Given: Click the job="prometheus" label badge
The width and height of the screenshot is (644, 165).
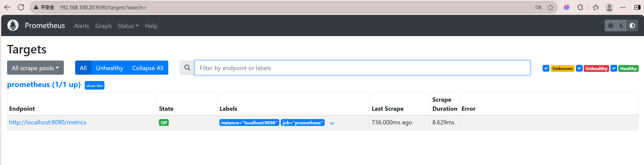Looking at the screenshot, I should (x=302, y=123).
